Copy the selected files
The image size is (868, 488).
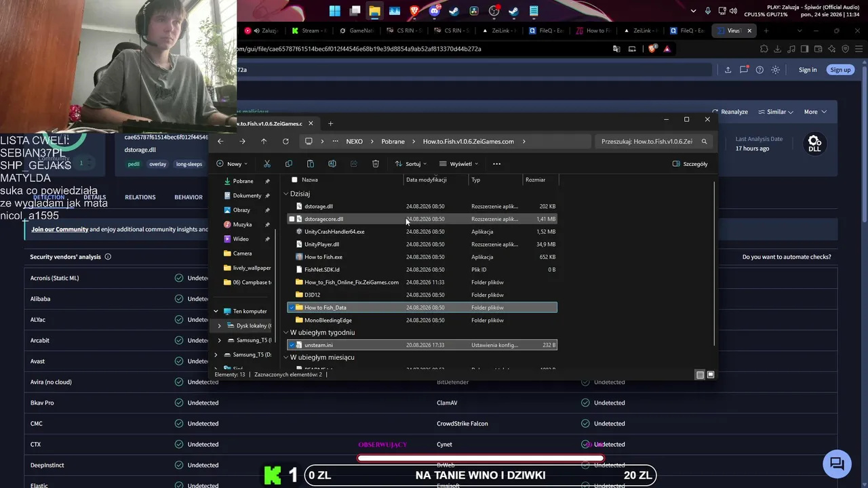(289, 164)
